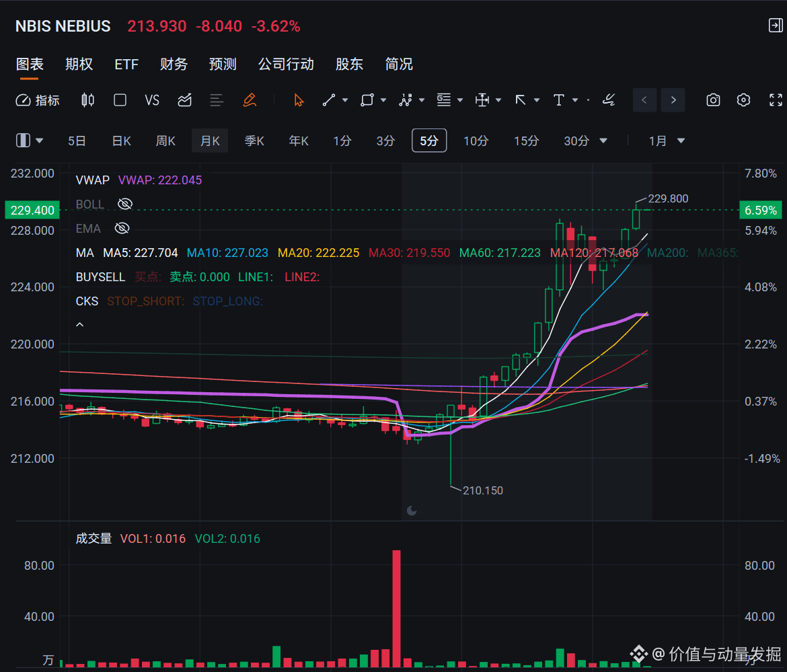Switch to the 图表 tab

click(x=30, y=64)
